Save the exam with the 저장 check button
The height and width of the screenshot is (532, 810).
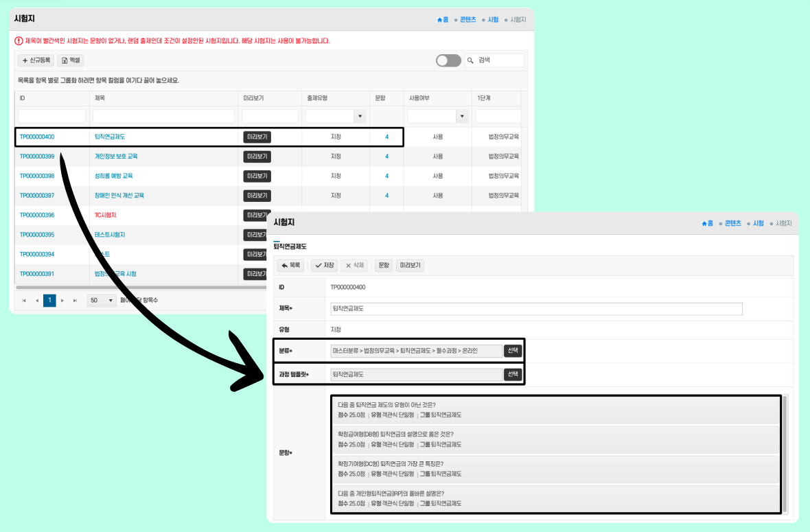click(324, 265)
